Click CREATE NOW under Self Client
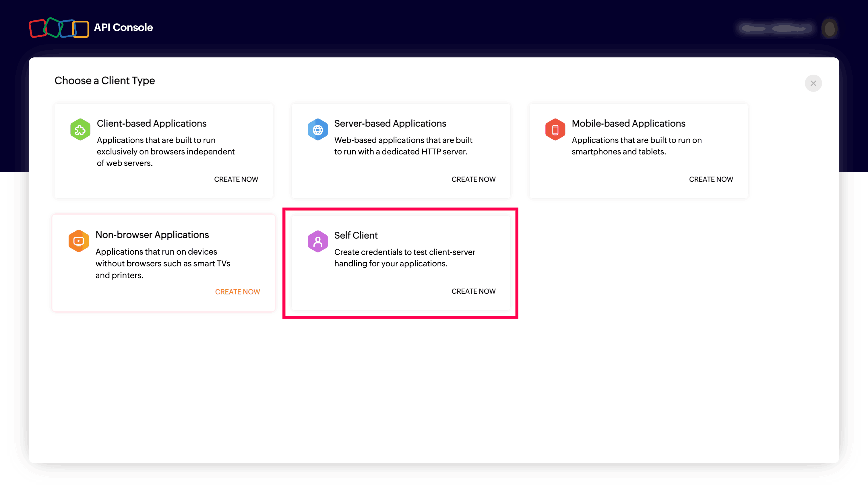 (x=473, y=291)
